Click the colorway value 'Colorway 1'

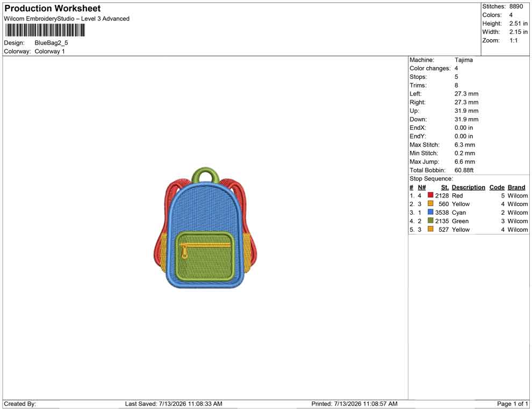[49, 52]
